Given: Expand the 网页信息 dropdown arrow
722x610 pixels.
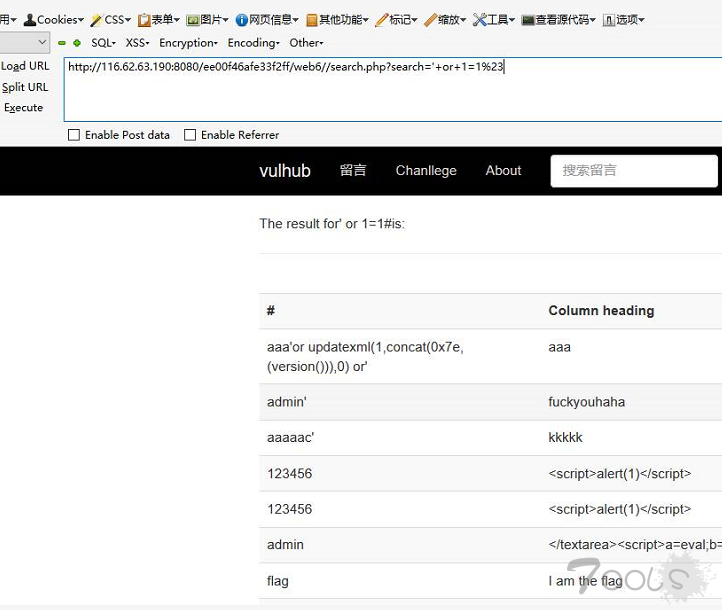Looking at the screenshot, I should coord(296,20).
